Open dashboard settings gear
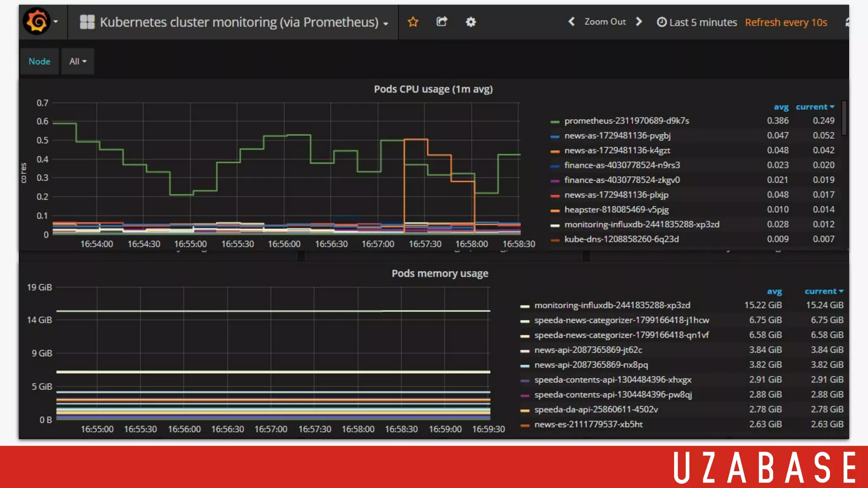868x488 pixels. point(470,22)
